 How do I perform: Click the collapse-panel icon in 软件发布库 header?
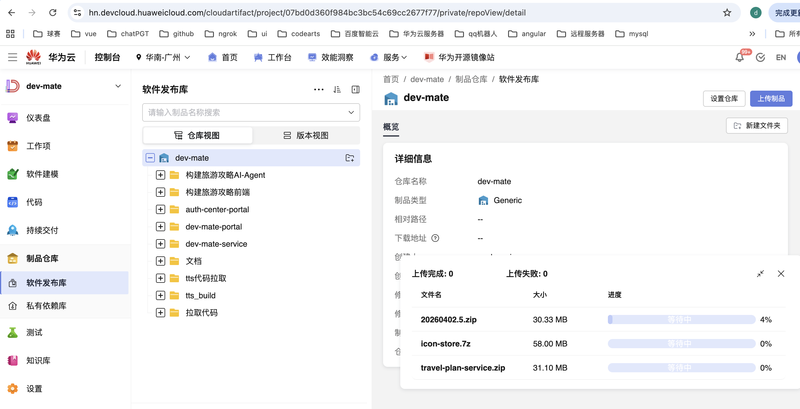tap(356, 89)
